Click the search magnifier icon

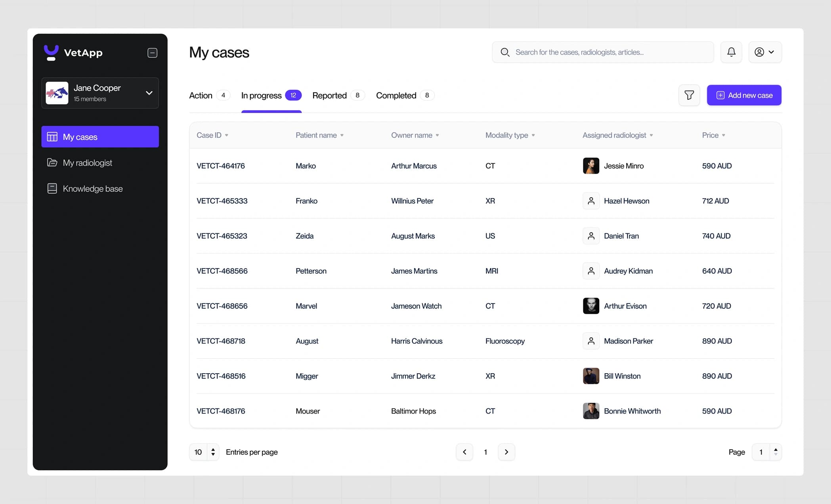tap(505, 52)
